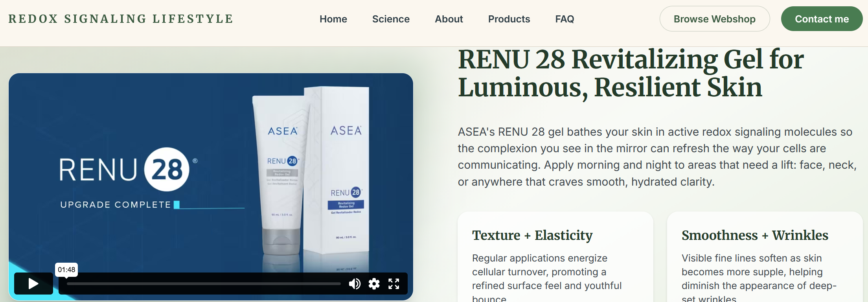Seek along the video progress bar
This screenshot has height=302, width=868.
pos(204,284)
